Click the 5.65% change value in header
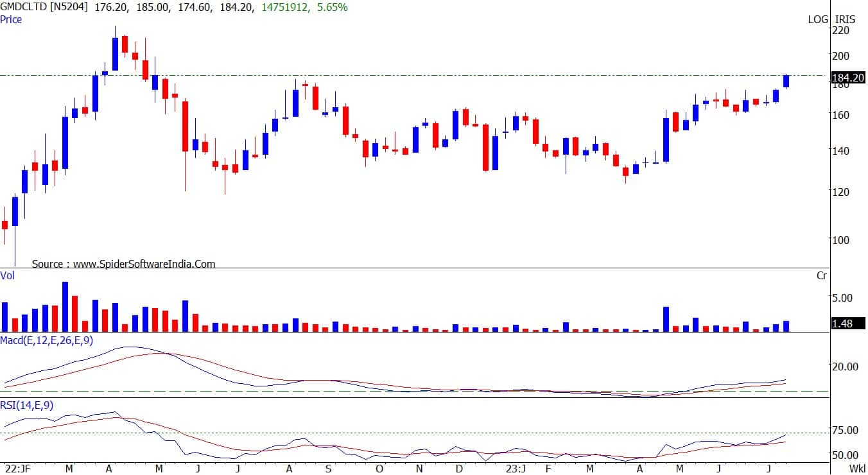This screenshot has width=868, height=475. point(333,8)
